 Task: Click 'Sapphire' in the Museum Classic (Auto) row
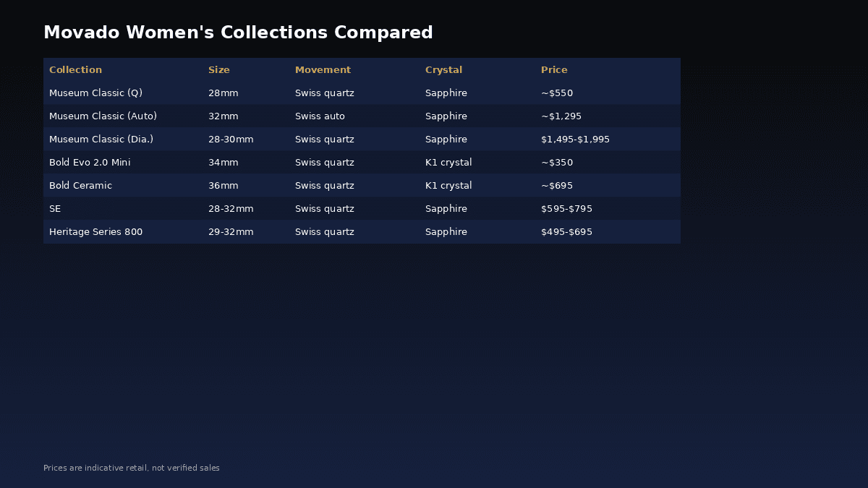click(446, 116)
